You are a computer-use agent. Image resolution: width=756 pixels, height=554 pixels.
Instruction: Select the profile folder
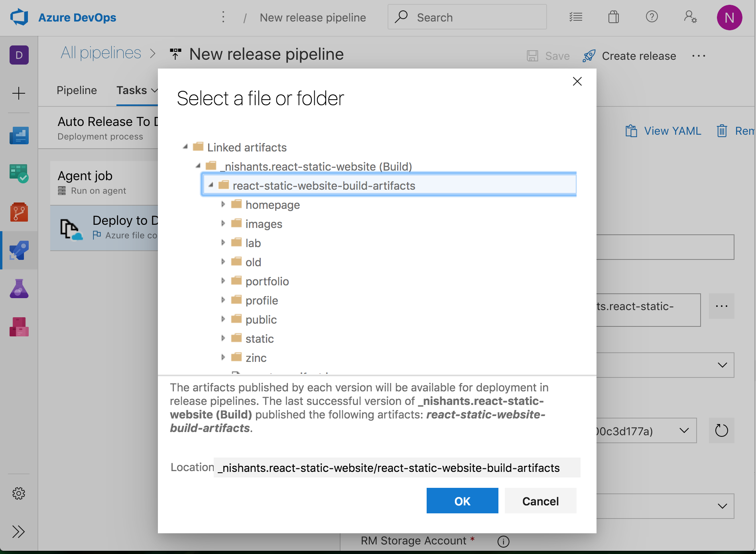pyautogui.click(x=262, y=301)
